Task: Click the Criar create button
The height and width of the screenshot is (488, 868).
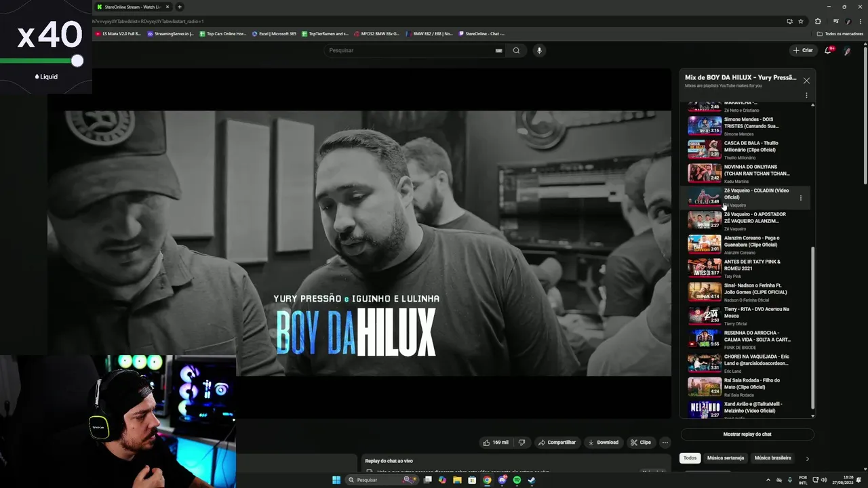Action: [x=802, y=50]
